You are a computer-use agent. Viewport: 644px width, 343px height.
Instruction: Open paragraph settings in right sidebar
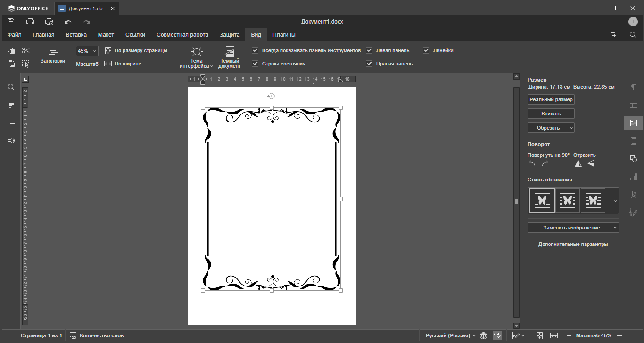click(634, 87)
